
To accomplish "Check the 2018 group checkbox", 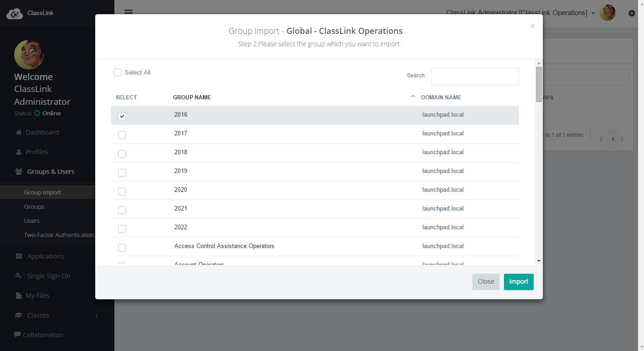I will [122, 154].
